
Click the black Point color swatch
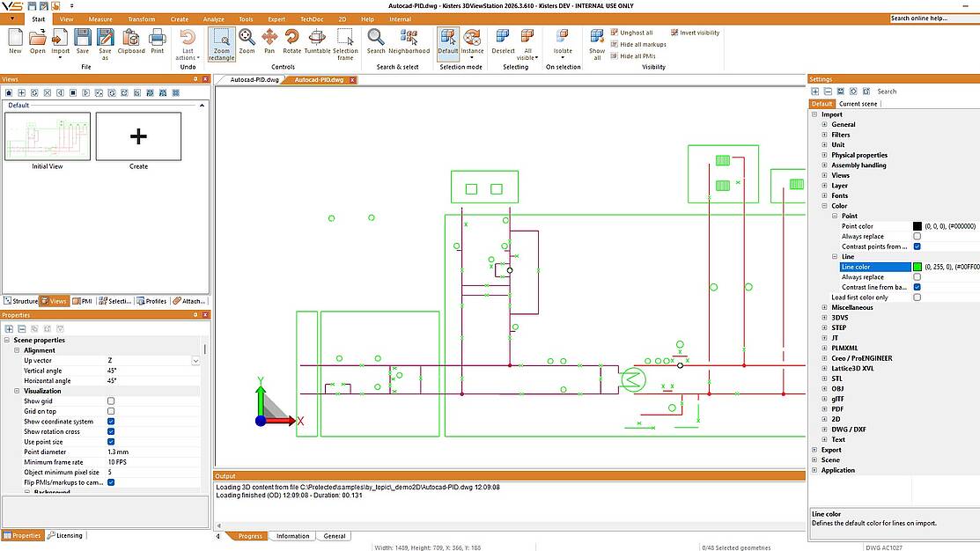(x=917, y=226)
